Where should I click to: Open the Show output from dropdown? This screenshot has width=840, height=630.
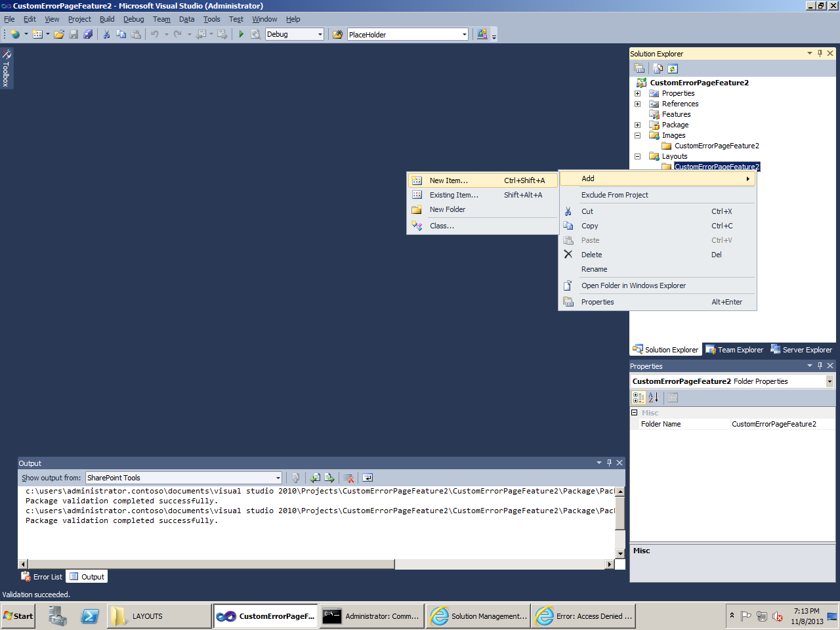(278, 478)
